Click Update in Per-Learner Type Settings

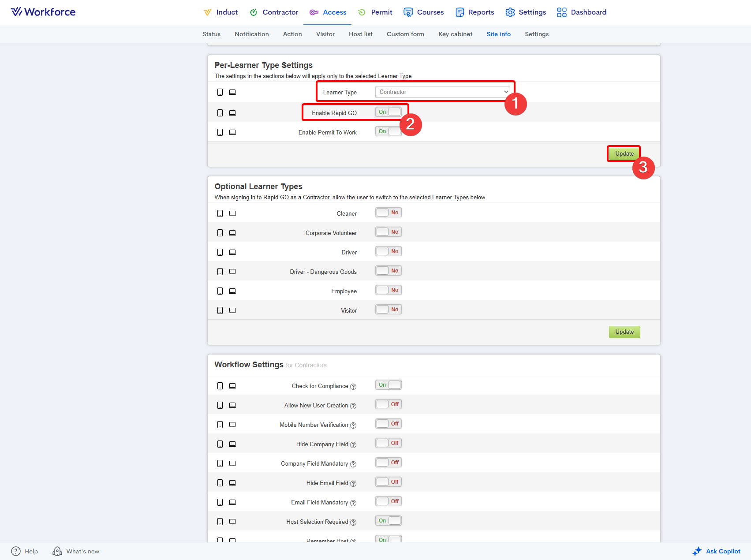point(624,153)
